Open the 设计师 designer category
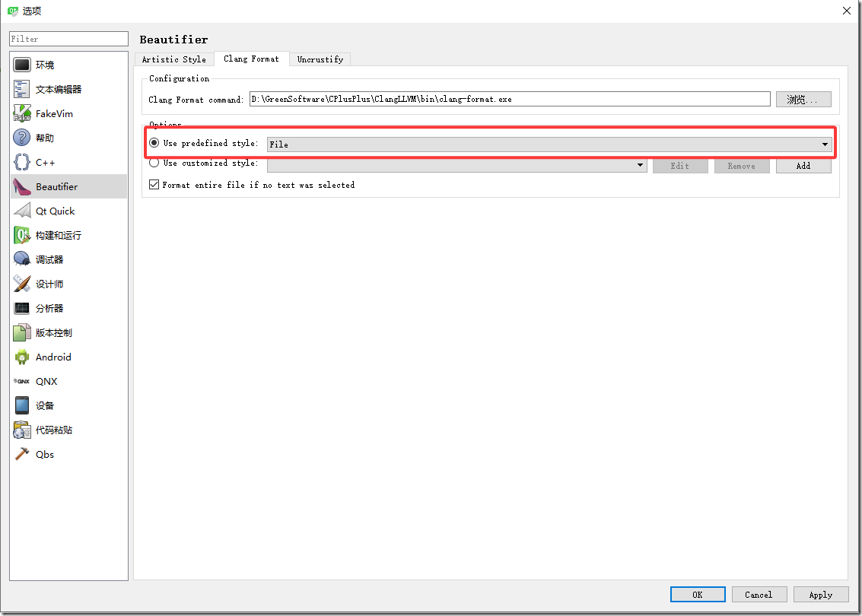 tap(68, 284)
